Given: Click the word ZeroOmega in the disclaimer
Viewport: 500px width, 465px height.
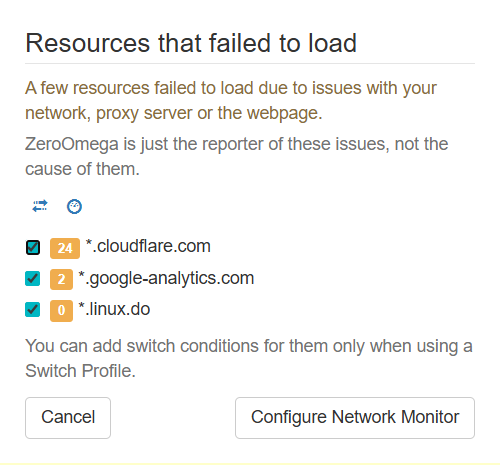Looking at the screenshot, I should (72, 144).
